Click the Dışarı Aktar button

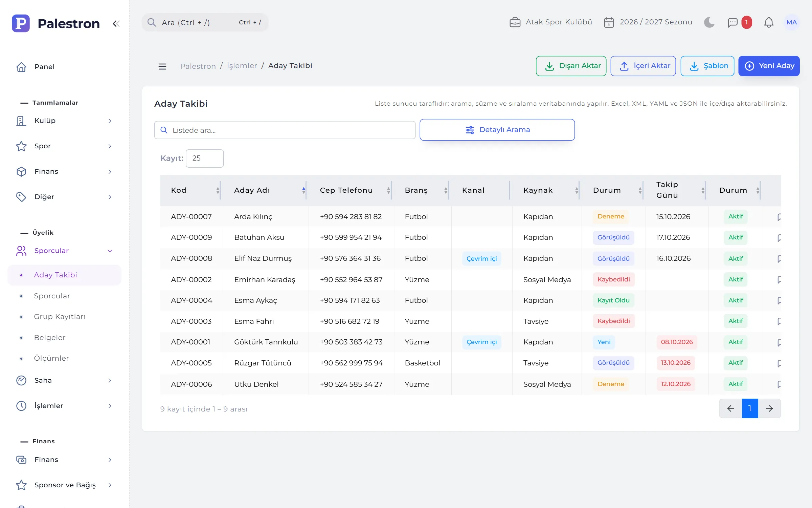pyautogui.click(x=571, y=66)
